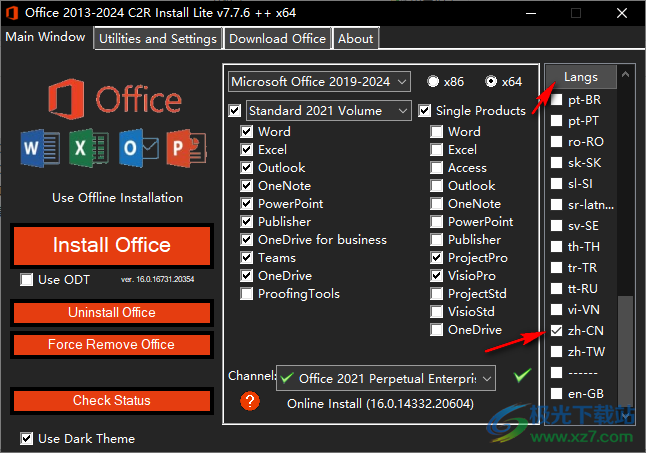Click the Install Office button
The image size is (646, 453).
tap(112, 245)
